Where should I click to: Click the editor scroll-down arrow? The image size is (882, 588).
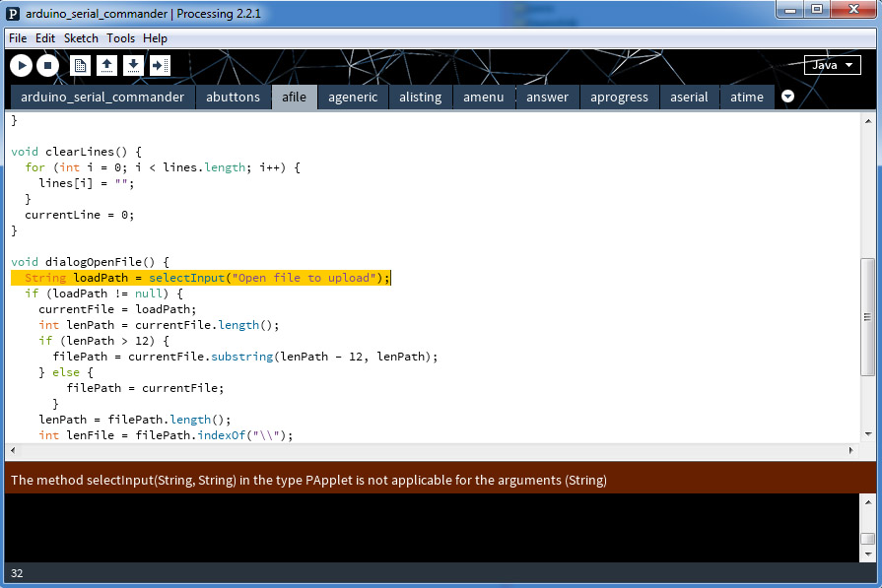click(x=868, y=434)
